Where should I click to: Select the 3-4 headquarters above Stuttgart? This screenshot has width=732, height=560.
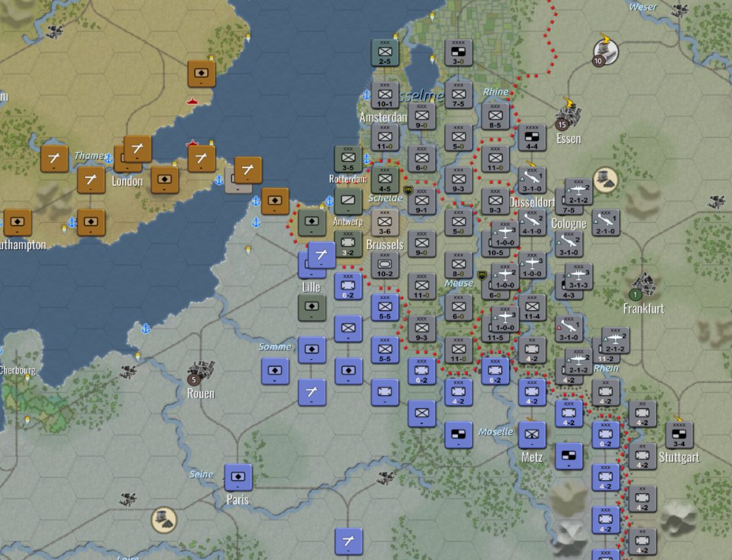click(x=679, y=435)
